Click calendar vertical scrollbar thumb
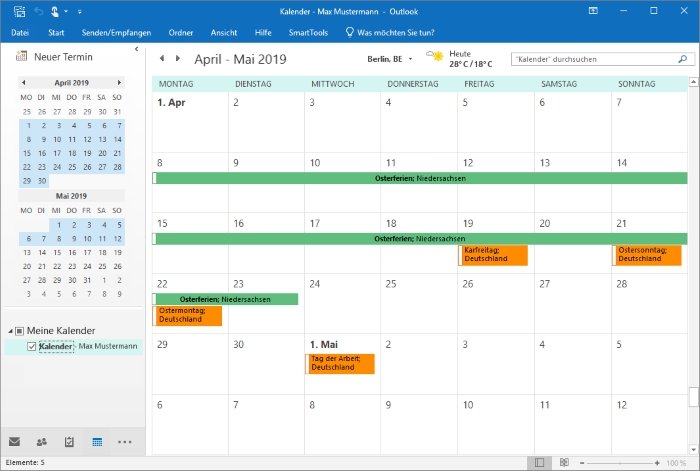Image resolution: width=700 pixels, height=471 pixels. 693,397
